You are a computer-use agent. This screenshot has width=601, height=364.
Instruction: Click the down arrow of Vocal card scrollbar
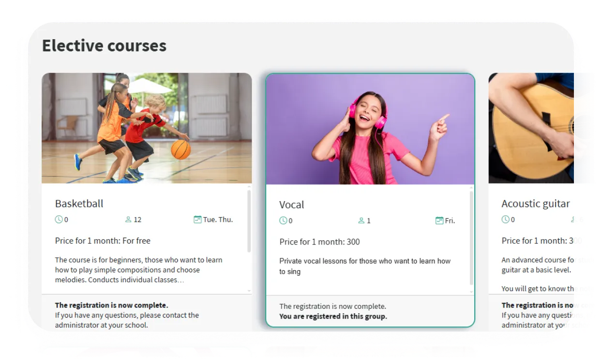(x=472, y=292)
